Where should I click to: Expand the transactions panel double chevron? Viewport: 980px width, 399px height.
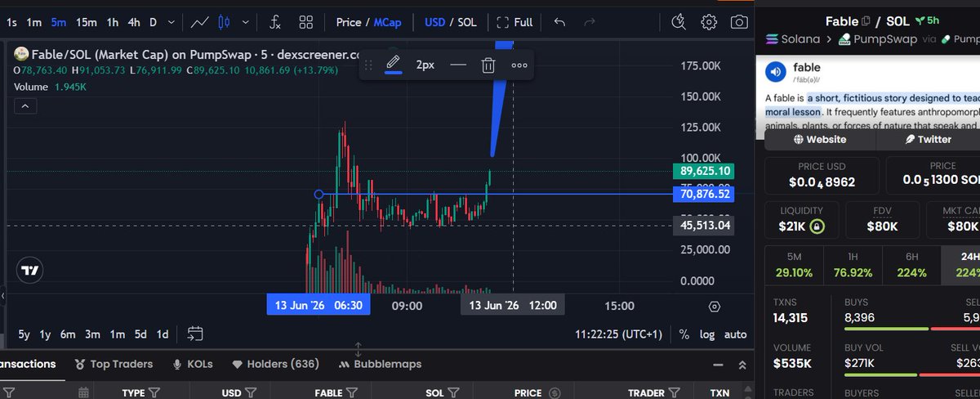click(742, 365)
